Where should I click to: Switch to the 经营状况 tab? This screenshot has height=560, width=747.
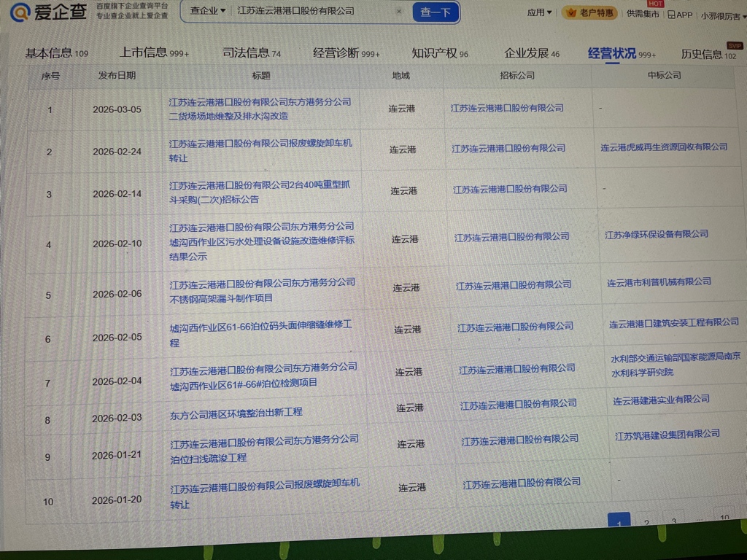click(622, 53)
